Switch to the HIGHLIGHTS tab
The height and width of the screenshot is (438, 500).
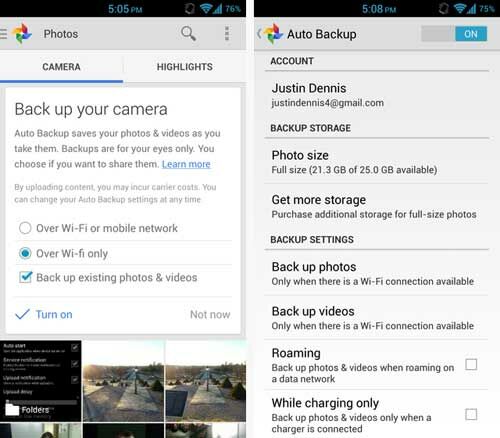(185, 67)
